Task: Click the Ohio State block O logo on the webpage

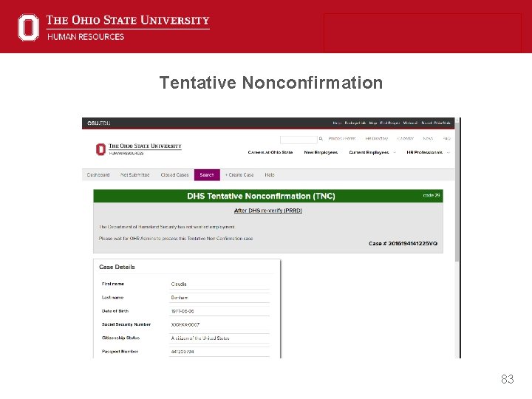Action: pos(100,149)
